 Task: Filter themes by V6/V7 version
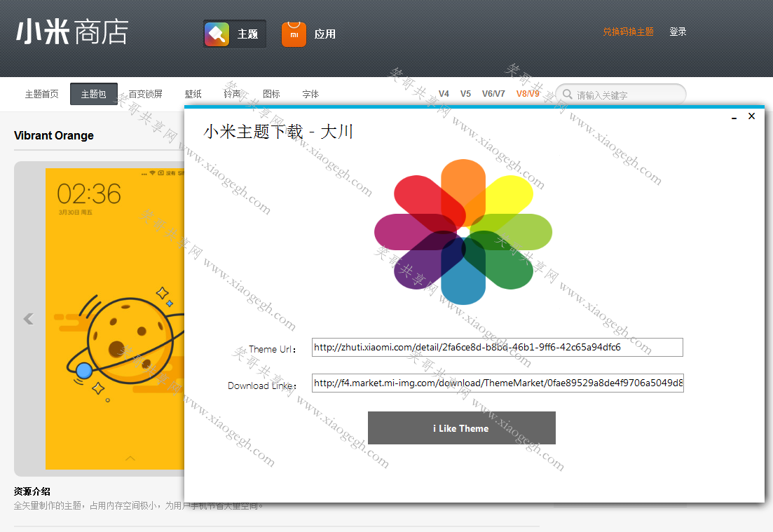[493, 94]
